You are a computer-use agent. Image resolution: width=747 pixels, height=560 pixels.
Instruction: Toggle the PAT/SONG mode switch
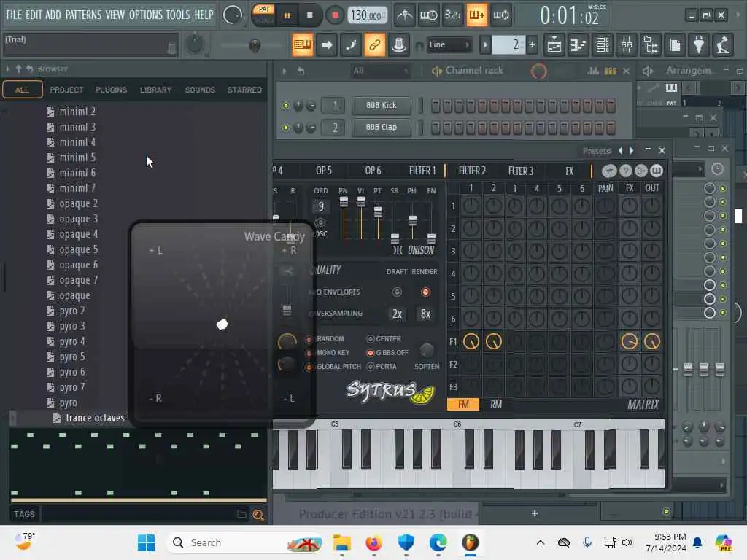(263, 15)
